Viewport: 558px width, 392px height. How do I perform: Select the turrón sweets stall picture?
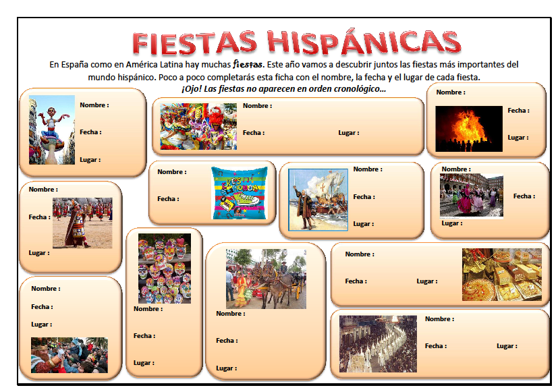[503, 273]
